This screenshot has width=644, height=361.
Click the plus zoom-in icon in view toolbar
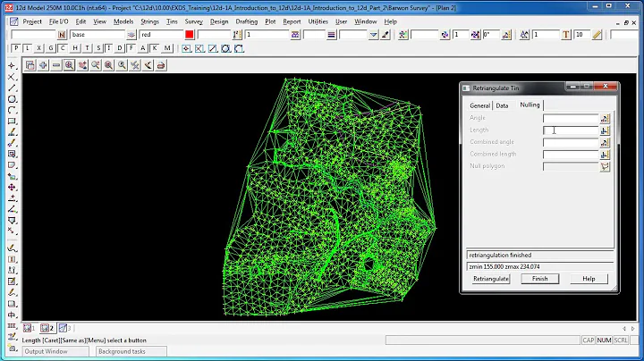(43, 65)
